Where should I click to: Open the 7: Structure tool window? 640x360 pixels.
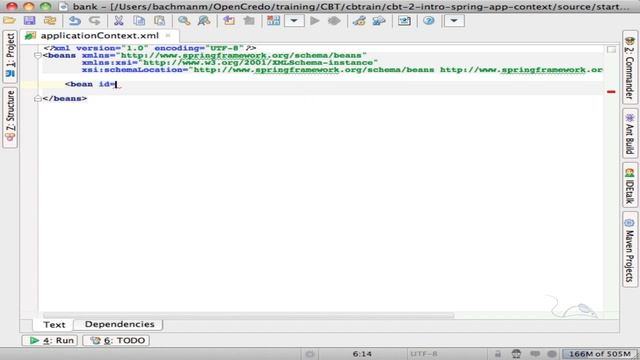(x=10, y=118)
